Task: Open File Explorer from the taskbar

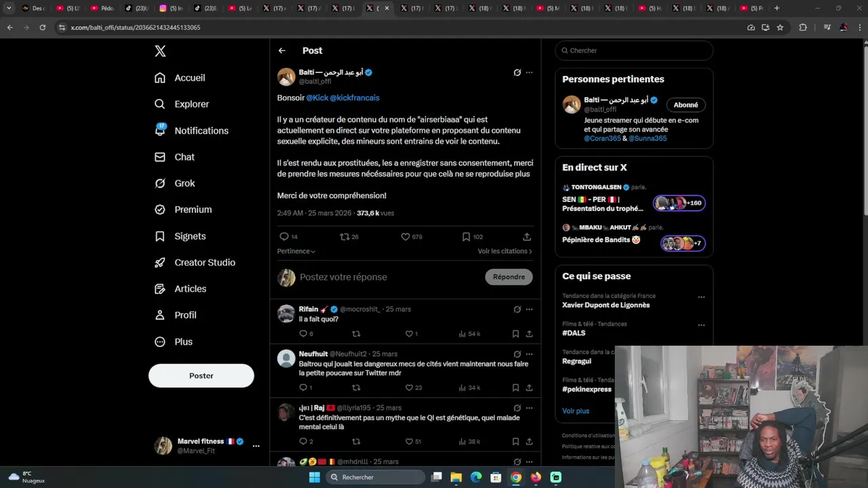Action: pos(456,477)
